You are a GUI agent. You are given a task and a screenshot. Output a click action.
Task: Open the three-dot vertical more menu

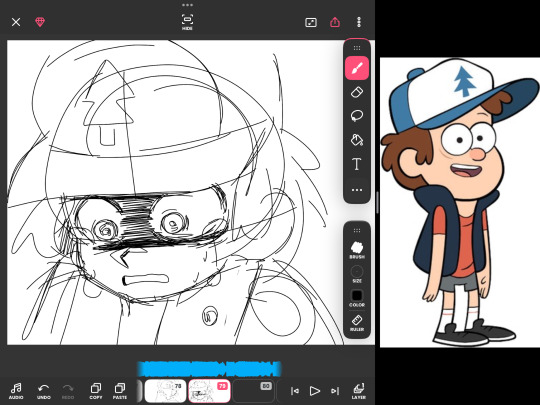point(359,22)
